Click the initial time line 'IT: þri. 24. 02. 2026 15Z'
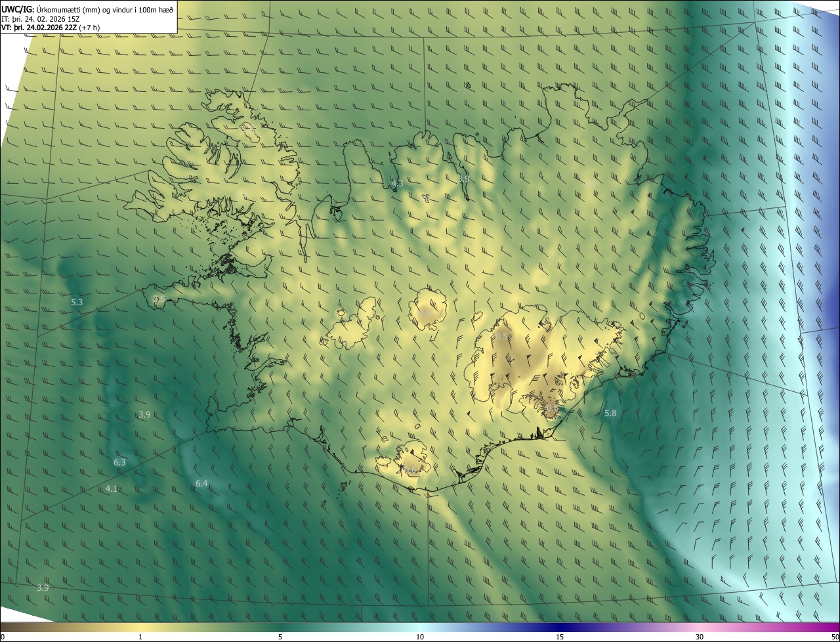 [x=41, y=18]
